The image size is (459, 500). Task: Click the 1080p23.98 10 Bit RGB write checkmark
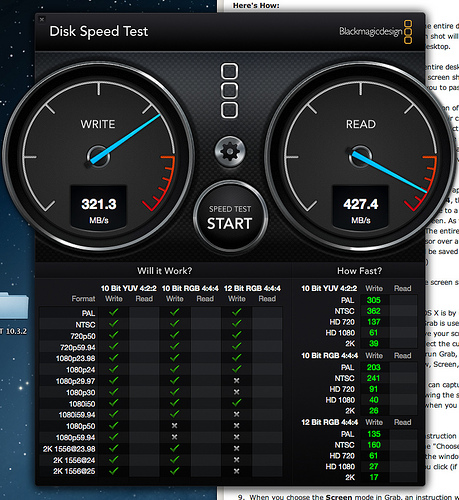[174, 358]
